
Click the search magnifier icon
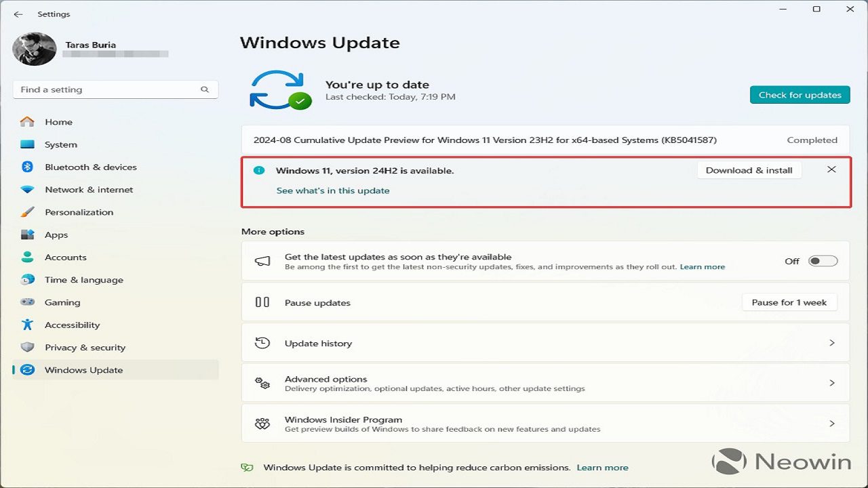click(205, 89)
